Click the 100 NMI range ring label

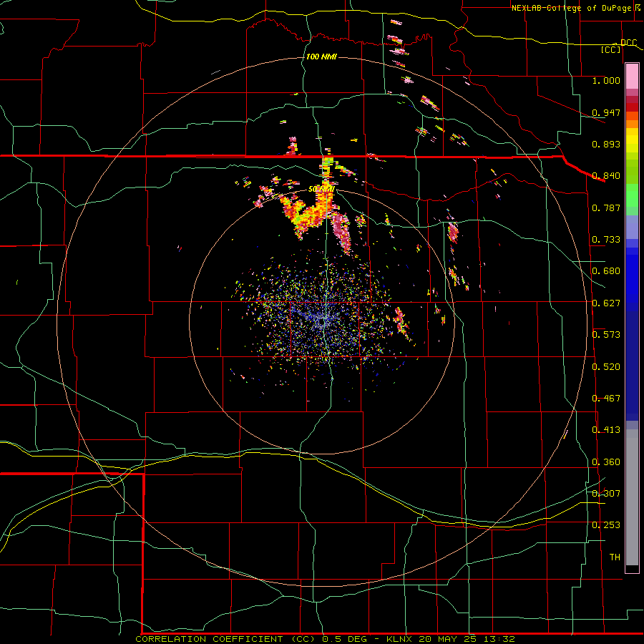click(x=321, y=57)
